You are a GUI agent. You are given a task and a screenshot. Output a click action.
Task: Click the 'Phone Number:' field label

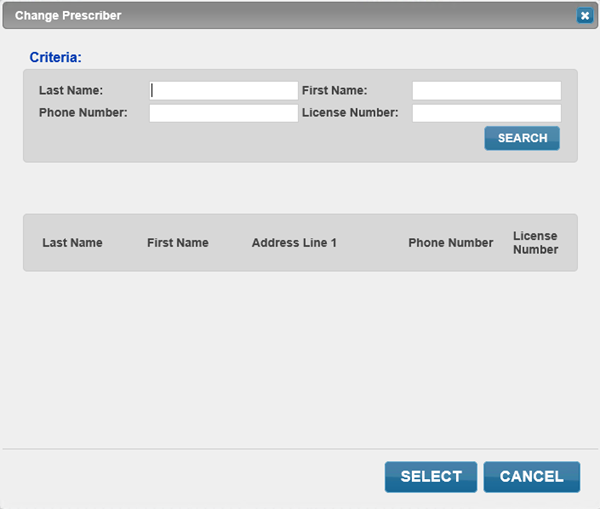coord(83,113)
